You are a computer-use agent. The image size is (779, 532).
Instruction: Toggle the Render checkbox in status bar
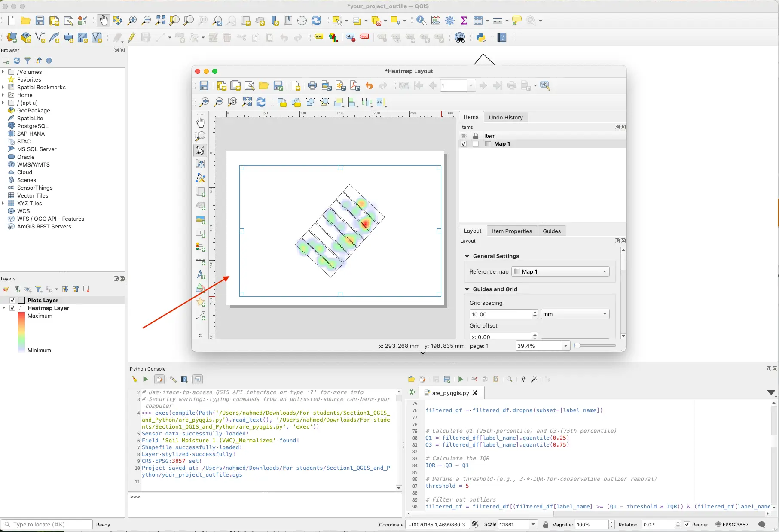coord(687,525)
